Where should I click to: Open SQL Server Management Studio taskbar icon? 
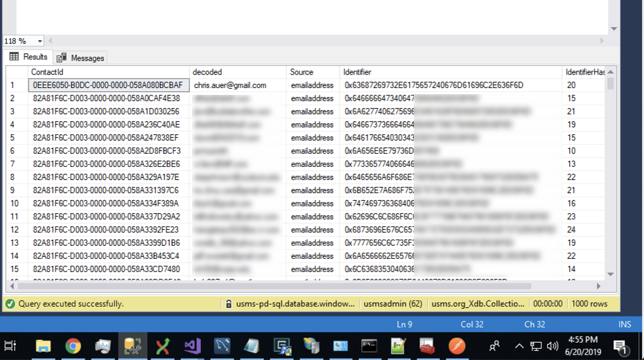click(132, 345)
